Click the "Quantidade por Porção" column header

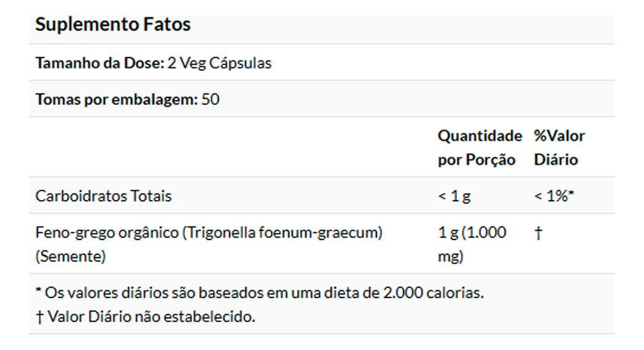coord(479,148)
